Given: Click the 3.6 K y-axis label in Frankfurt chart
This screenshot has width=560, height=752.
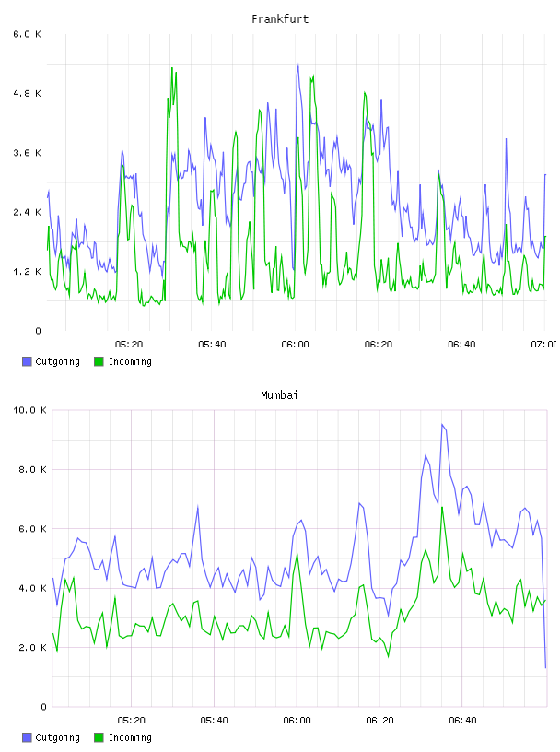Looking at the screenshot, I should tap(28, 153).
